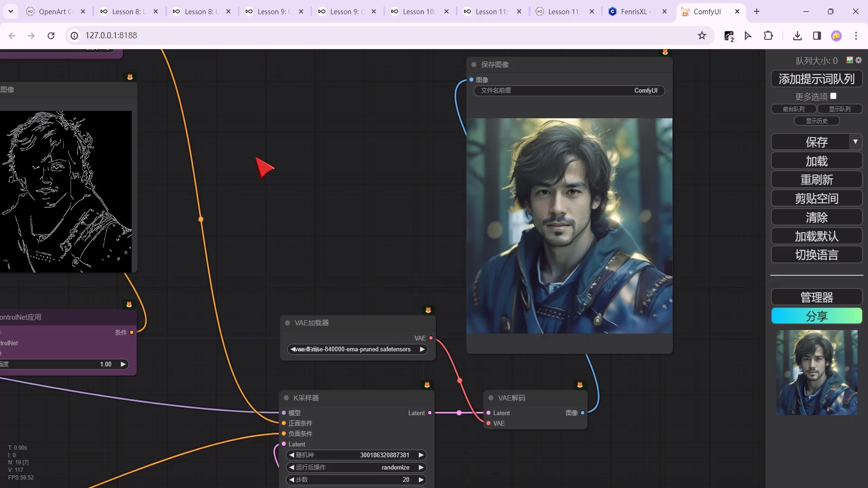This screenshot has width=868, height=488.
Task: Click fox badge on VAE加载器 node
Action: click(428, 310)
